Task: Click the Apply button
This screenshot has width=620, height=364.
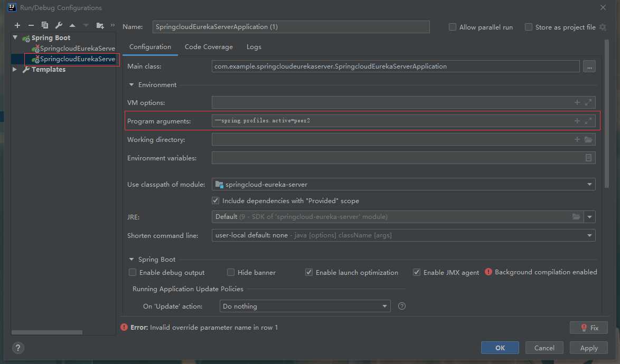Action: point(589,348)
